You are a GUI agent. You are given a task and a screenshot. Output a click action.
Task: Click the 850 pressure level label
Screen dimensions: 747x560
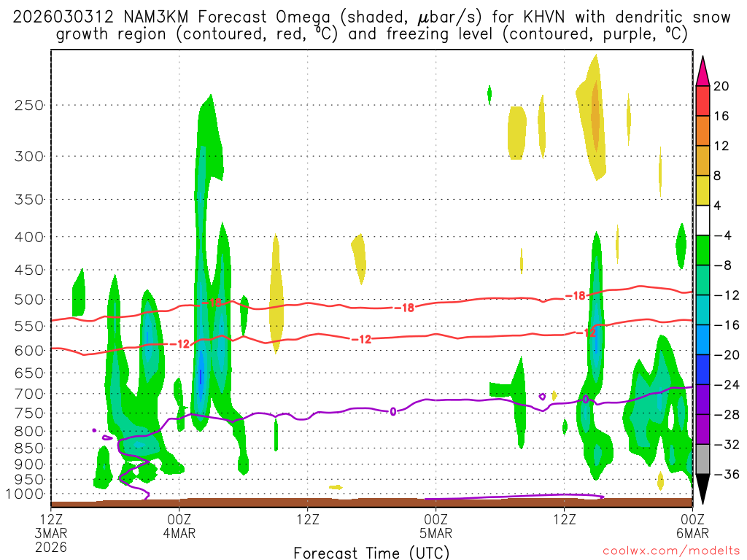(29, 448)
